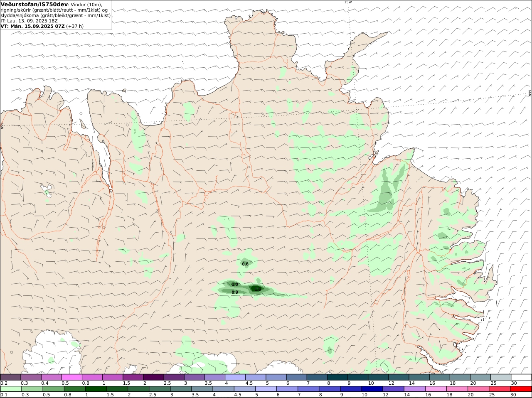Click the '12' tick label on the snow scale

(x=392, y=383)
